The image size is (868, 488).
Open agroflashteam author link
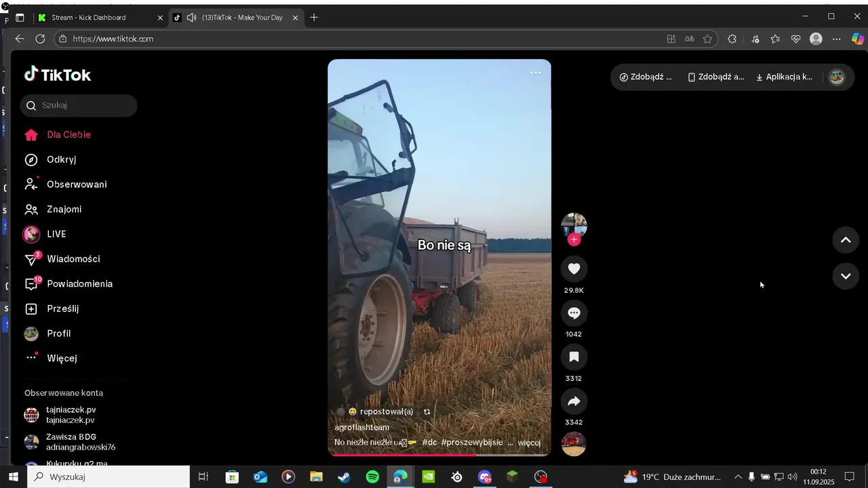361,428
